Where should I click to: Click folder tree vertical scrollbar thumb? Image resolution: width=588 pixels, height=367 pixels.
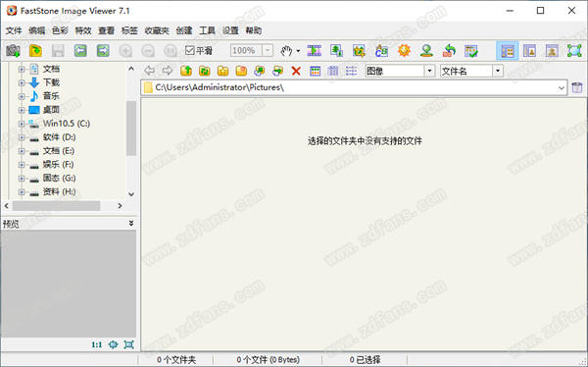point(131,129)
